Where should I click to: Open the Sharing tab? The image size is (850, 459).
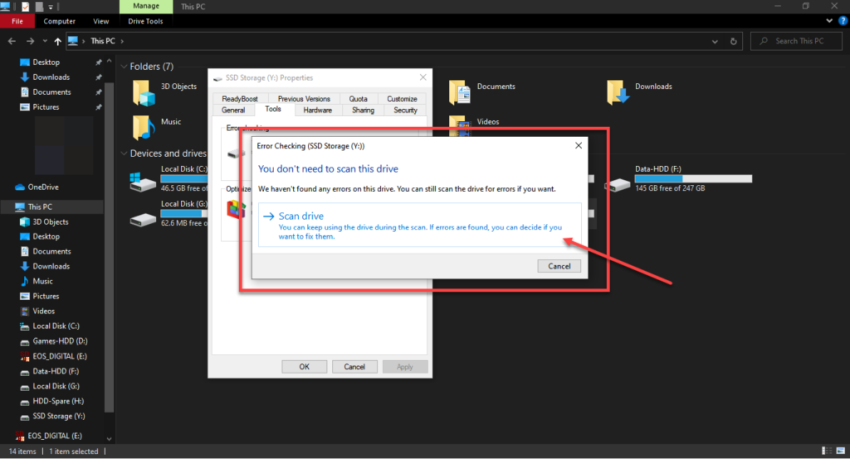click(x=363, y=110)
